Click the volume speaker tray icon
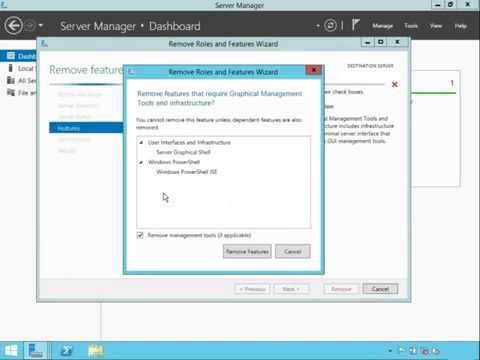The height and width of the screenshot is (360, 480). click(436, 351)
